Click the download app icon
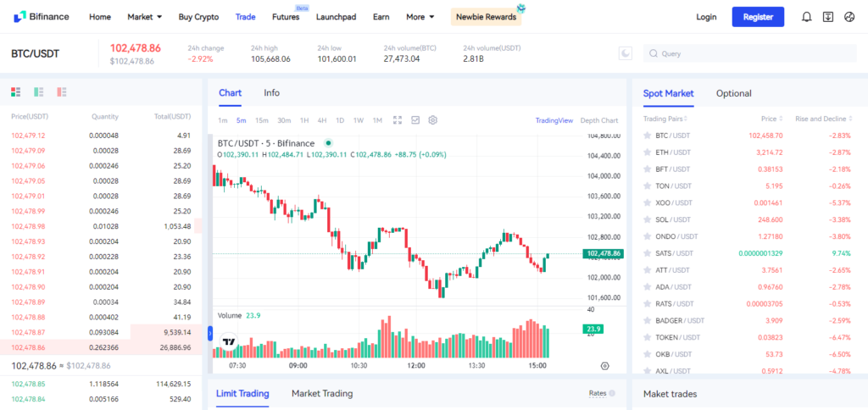Image resolution: width=868 pixels, height=410 pixels. click(x=827, y=17)
